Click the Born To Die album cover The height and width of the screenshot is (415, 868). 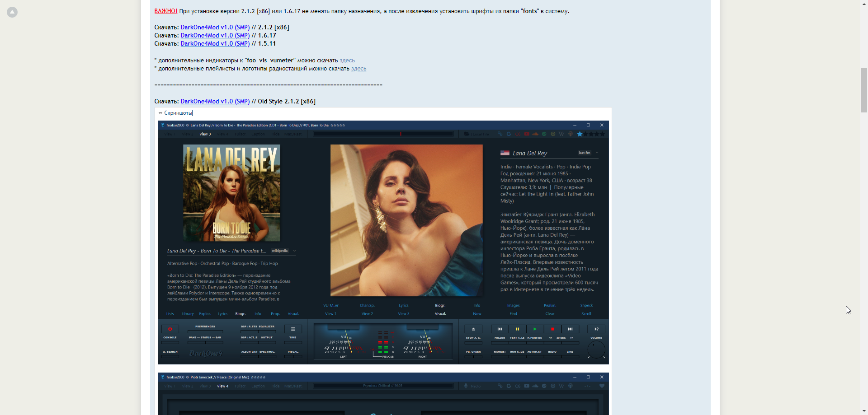(x=231, y=193)
